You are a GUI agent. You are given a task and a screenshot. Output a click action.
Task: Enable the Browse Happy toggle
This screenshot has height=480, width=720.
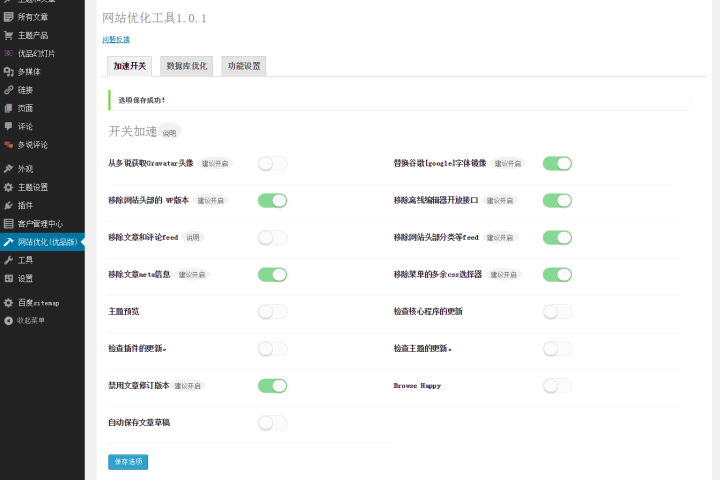coord(557,386)
